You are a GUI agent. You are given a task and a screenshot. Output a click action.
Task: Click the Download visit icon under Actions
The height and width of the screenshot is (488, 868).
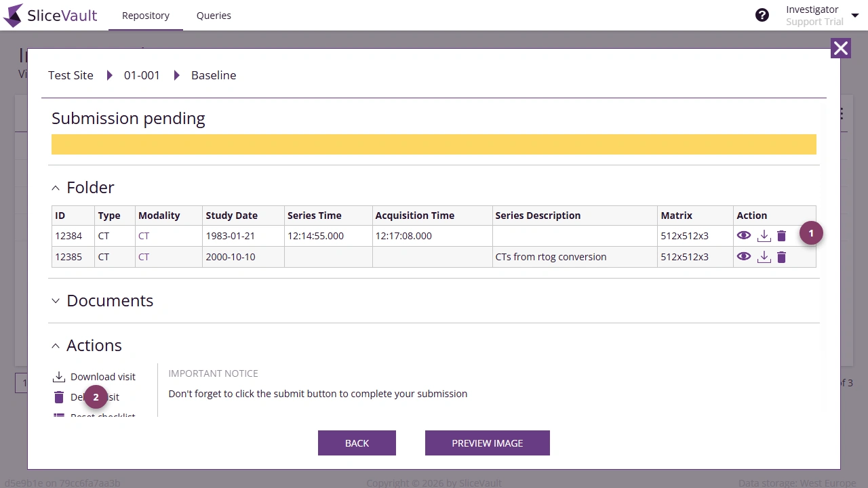pos(59,377)
